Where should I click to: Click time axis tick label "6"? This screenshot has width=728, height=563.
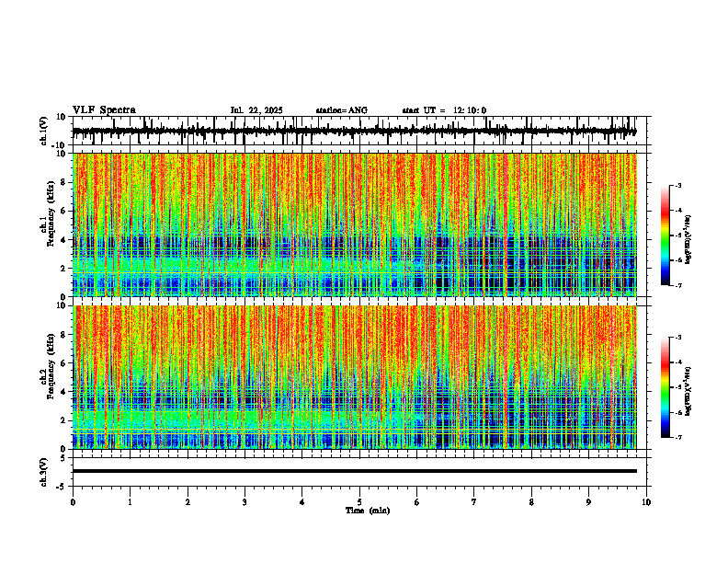point(417,502)
